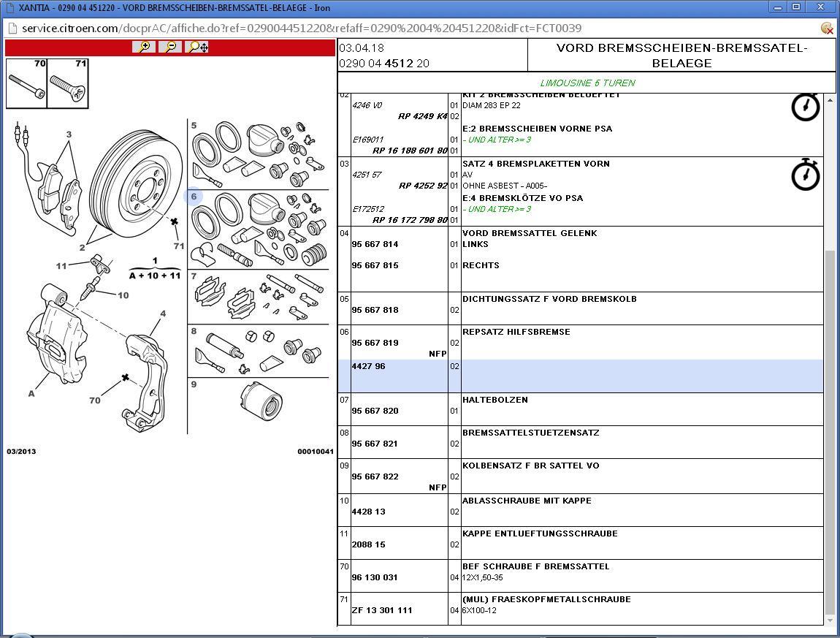Click callout number 3 brake pads

point(69,134)
